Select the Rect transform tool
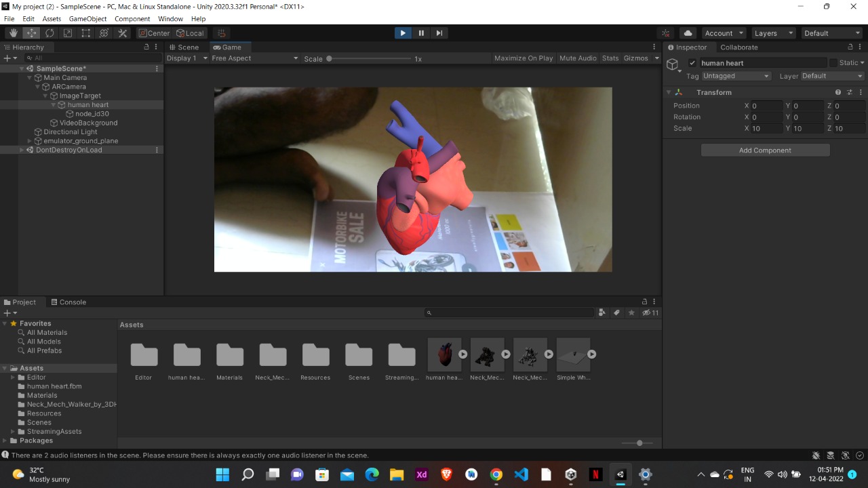 click(x=86, y=33)
